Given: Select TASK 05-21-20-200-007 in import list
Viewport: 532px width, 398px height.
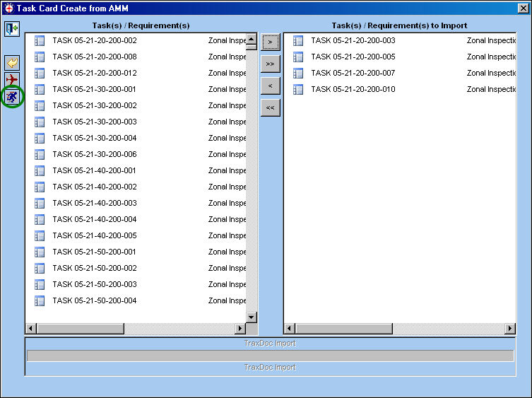Looking at the screenshot, I should pos(353,73).
